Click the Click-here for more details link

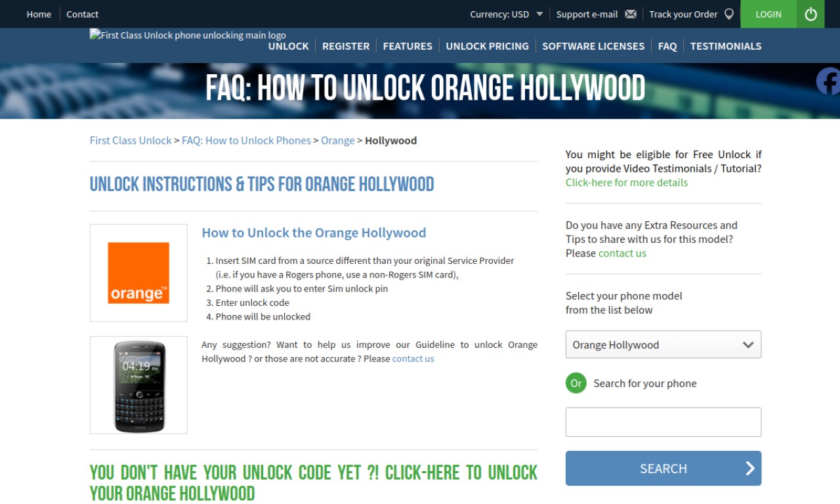point(627,182)
